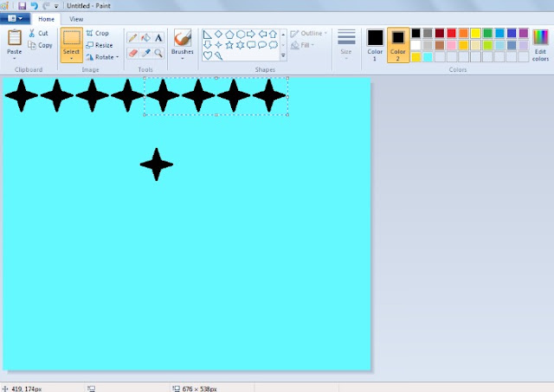Pick the custom cyan color swatch
The height and width of the screenshot is (392, 554).
pos(428,57)
